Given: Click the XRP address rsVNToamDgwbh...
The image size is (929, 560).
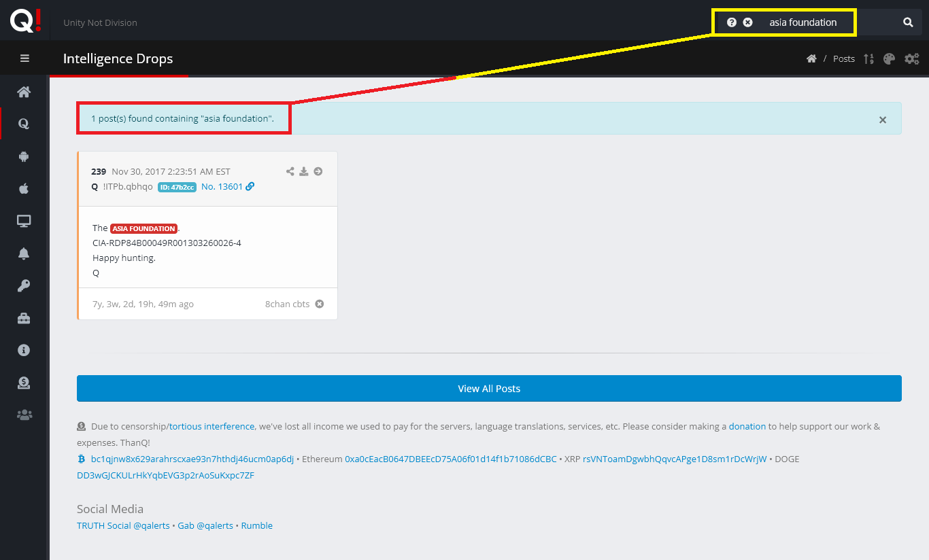Looking at the screenshot, I should [x=675, y=459].
